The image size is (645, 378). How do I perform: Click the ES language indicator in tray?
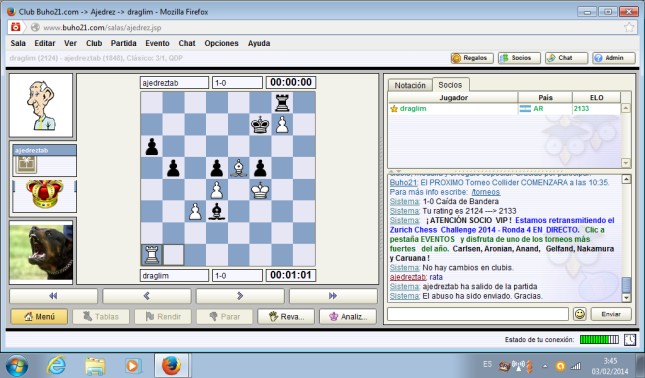[487, 364]
